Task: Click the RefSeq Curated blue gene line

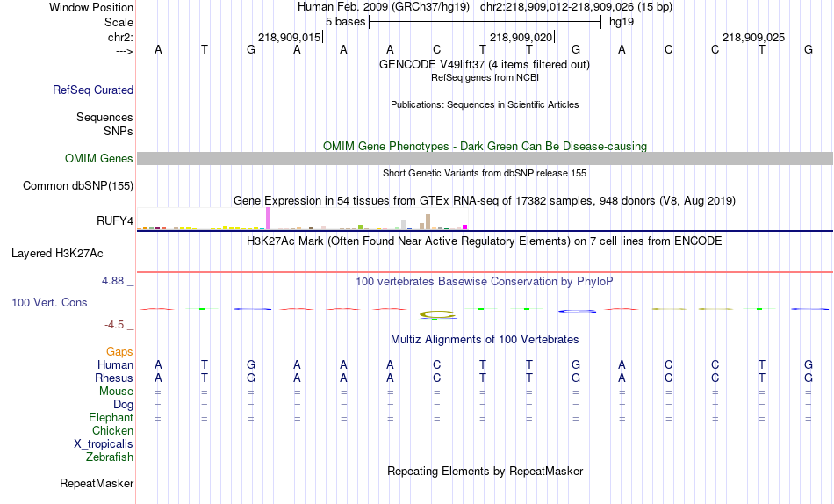Action: pos(485,90)
